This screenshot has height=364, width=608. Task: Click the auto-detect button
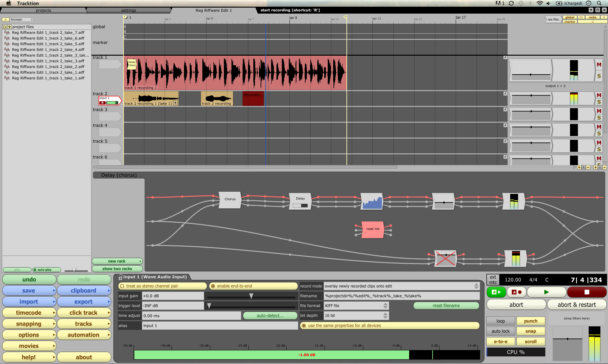[x=269, y=316]
